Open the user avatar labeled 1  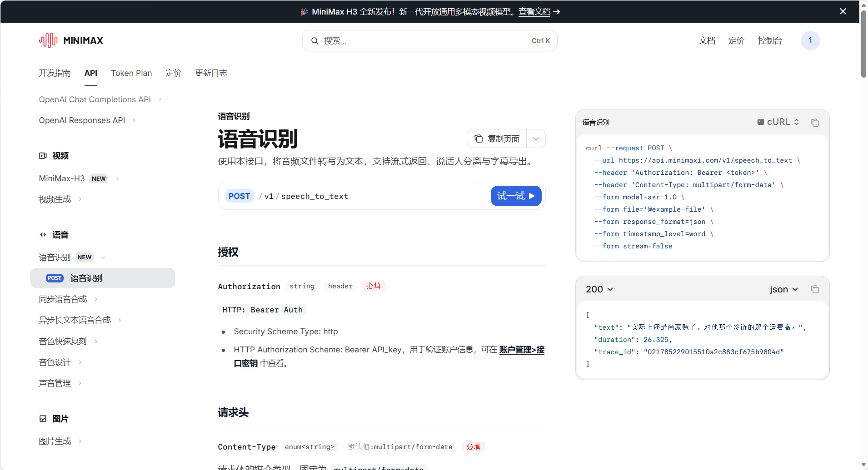point(810,40)
